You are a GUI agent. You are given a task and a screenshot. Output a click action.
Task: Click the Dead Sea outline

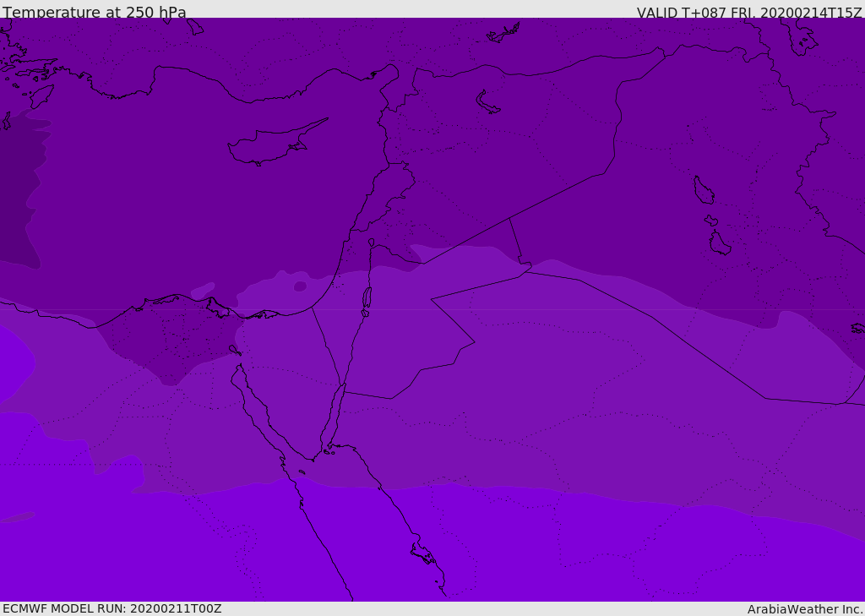tap(367, 298)
